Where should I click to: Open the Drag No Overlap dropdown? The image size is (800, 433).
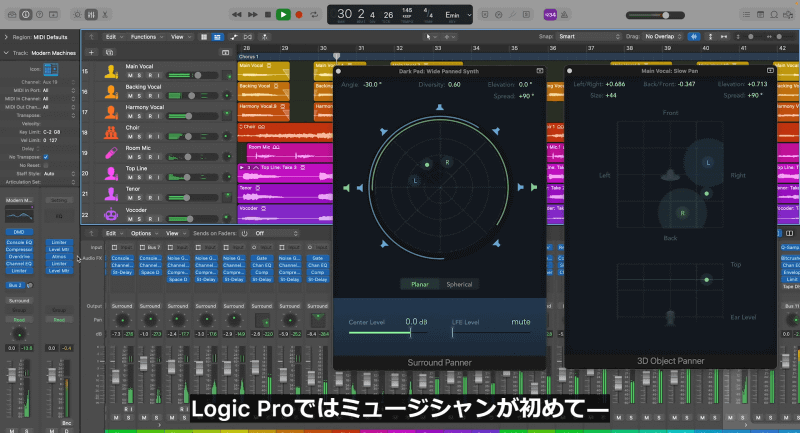(663, 37)
